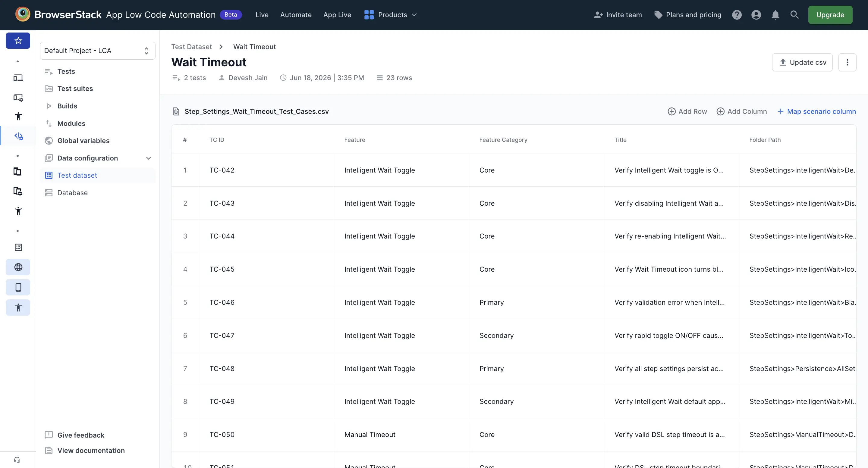The image size is (868, 468).
Task: Open Builds in the sidebar
Action: [67, 106]
